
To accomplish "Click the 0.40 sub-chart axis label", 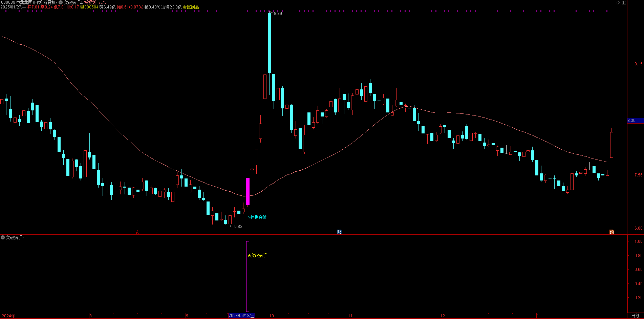I will [639, 284].
